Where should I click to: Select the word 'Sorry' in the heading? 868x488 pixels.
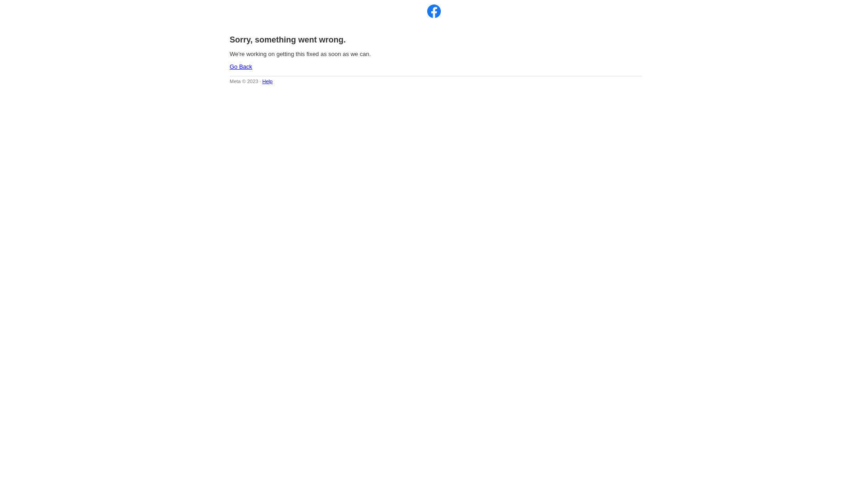(x=240, y=40)
